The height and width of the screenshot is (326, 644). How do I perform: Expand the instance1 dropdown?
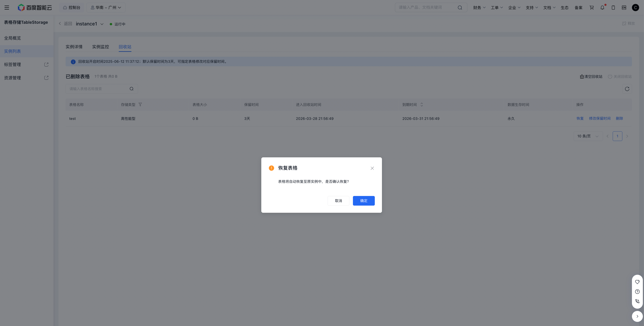coord(102,24)
